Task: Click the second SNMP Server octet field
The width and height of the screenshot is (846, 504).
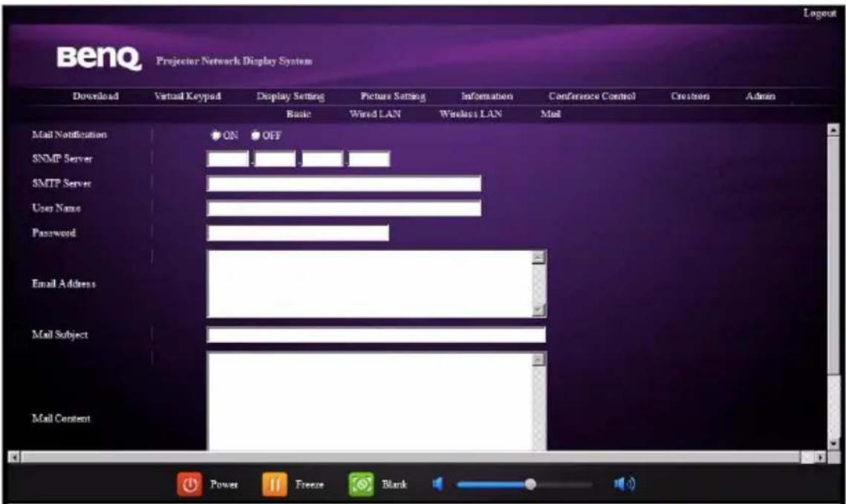Action: [x=275, y=159]
